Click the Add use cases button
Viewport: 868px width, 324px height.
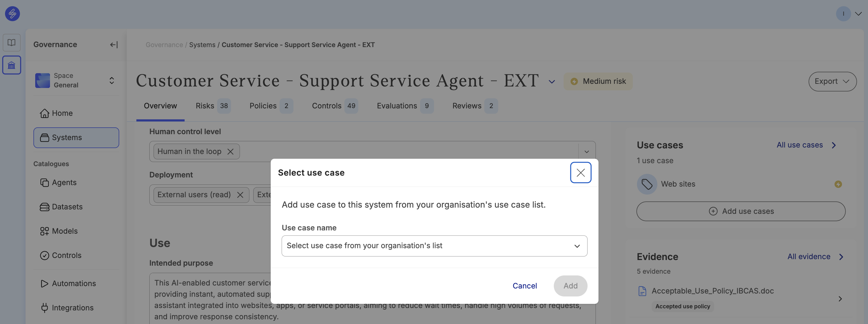[740, 211]
